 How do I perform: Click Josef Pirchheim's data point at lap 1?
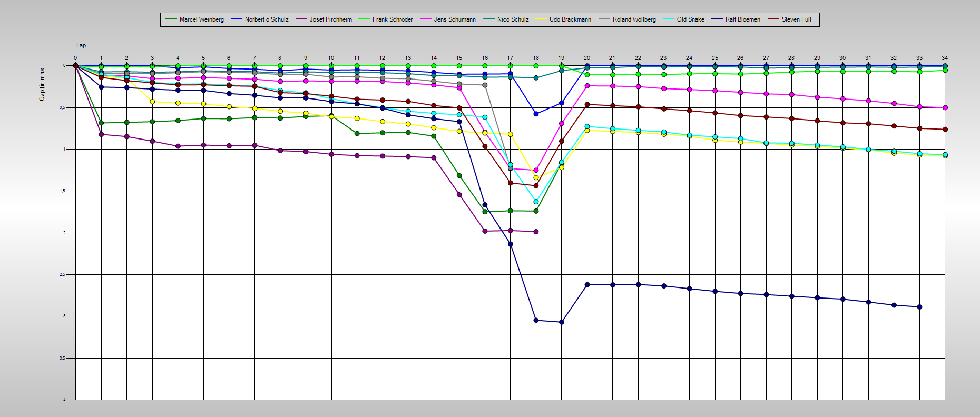[x=101, y=134]
